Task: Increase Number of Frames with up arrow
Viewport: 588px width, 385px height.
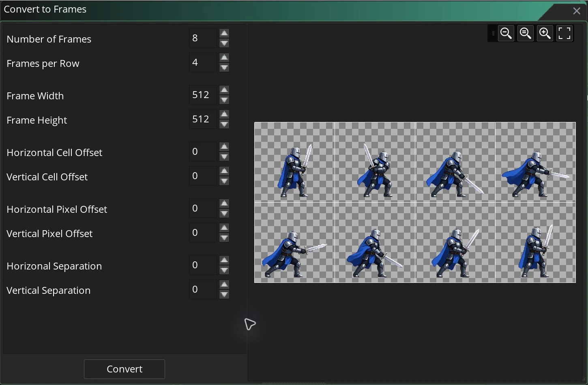Action: pos(224,33)
